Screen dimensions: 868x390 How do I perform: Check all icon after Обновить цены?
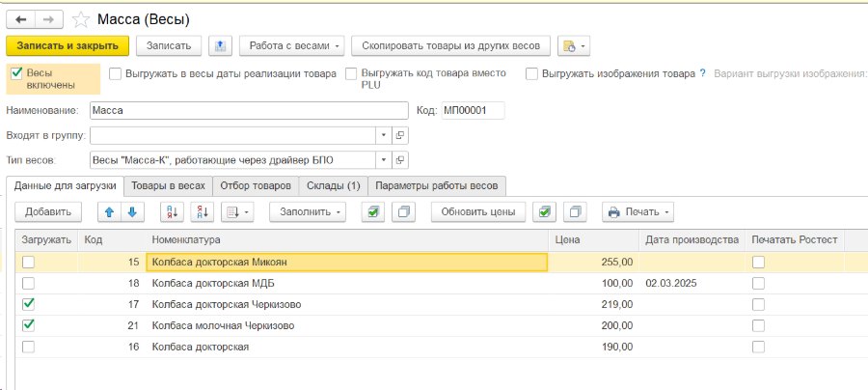coord(544,211)
